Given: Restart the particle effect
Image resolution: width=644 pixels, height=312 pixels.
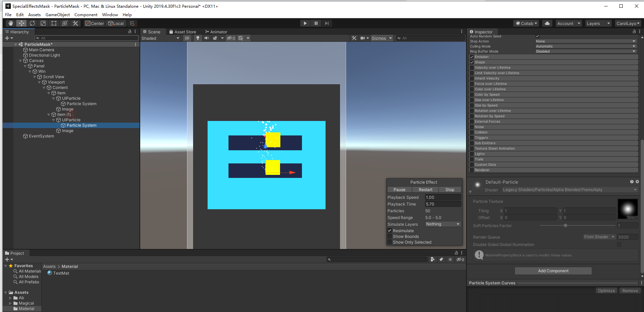Looking at the screenshot, I should (x=425, y=190).
